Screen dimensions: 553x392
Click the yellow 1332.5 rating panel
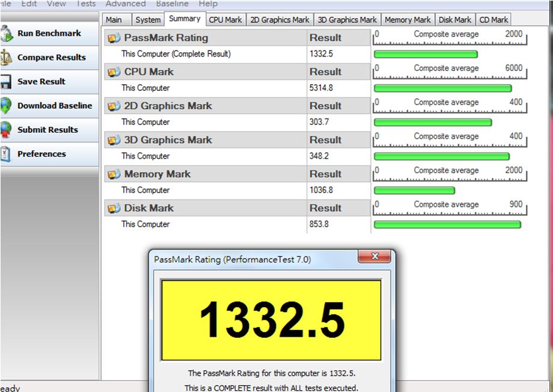coord(271,320)
